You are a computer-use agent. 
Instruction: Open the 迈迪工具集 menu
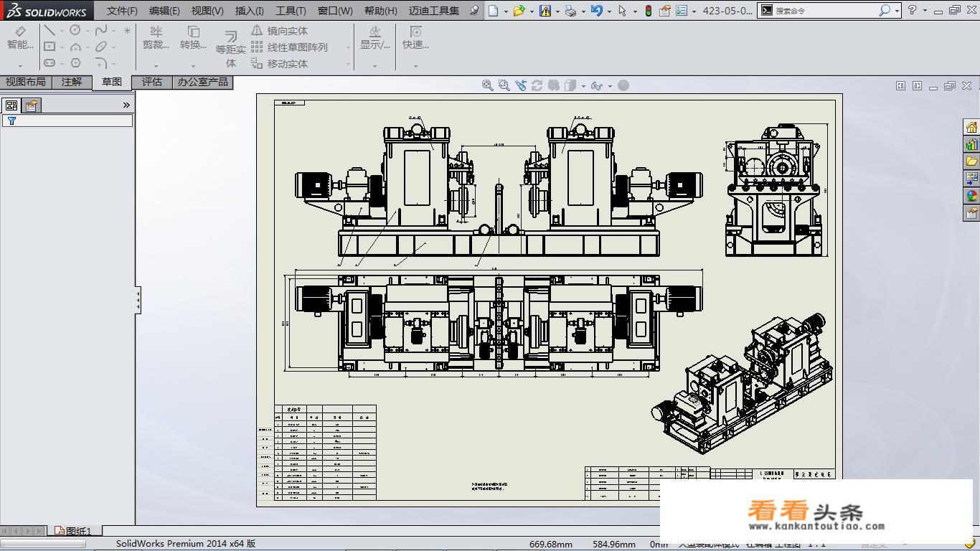click(434, 11)
